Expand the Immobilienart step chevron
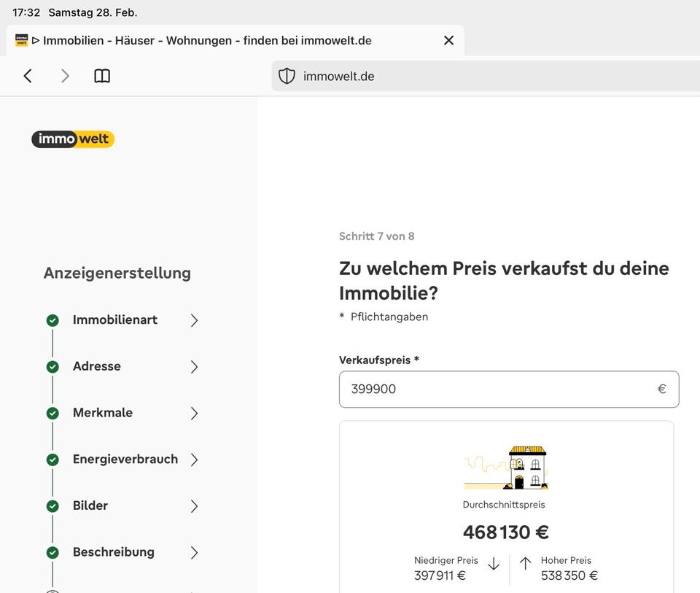The width and height of the screenshot is (700, 593). (194, 320)
